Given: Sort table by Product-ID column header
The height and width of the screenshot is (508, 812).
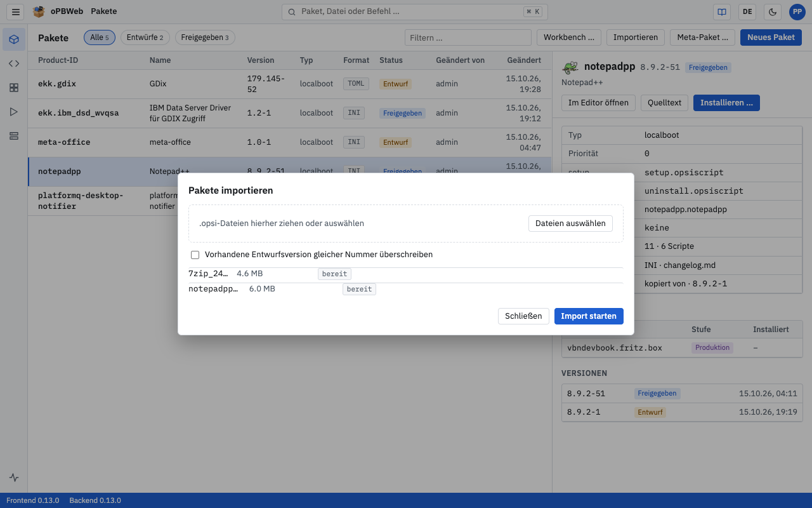Looking at the screenshot, I should click(58, 60).
